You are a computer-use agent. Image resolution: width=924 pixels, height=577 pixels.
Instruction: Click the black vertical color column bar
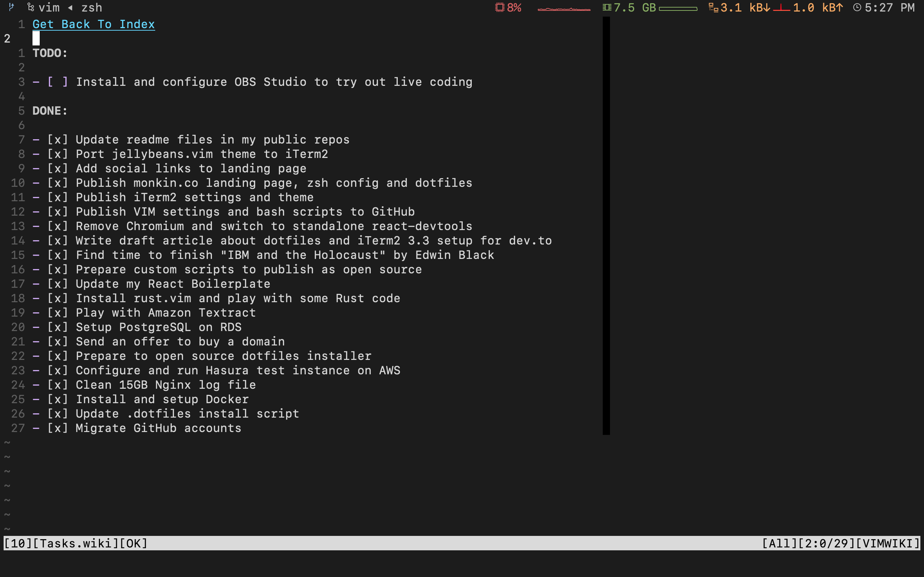(x=606, y=225)
